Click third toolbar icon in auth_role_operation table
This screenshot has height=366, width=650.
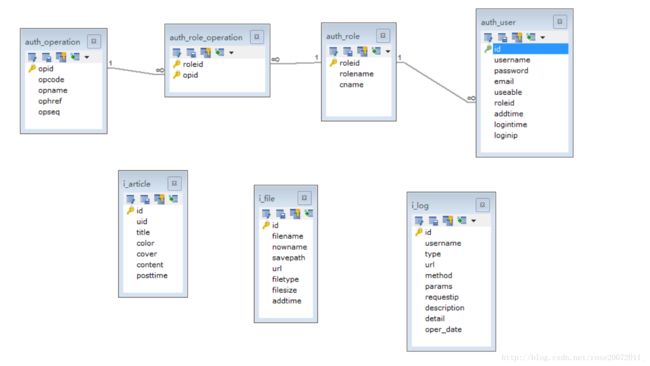206,53
